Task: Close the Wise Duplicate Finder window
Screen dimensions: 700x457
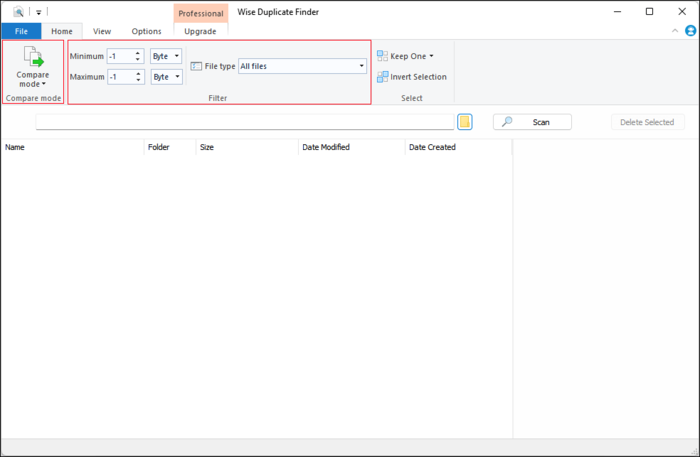Action: (682, 12)
